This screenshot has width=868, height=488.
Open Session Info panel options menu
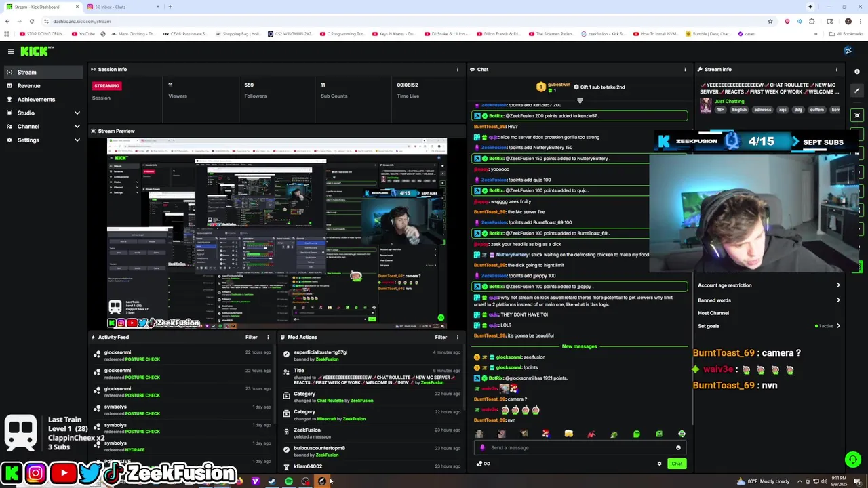click(457, 69)
